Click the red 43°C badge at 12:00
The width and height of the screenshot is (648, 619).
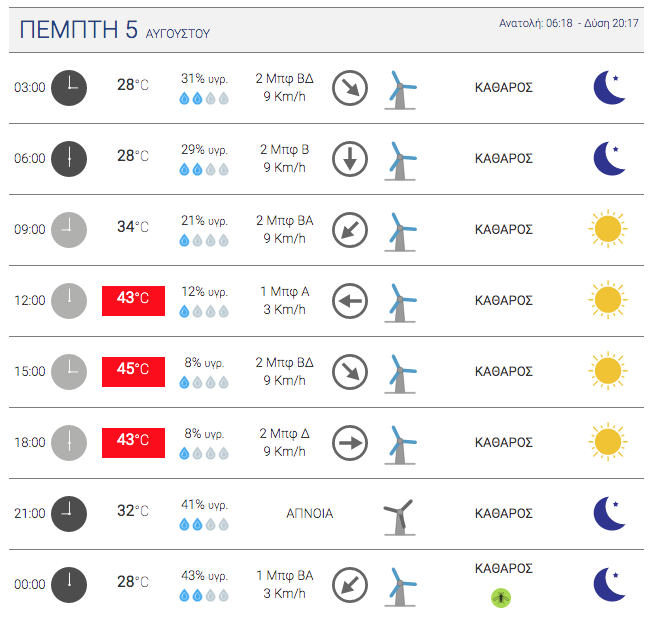coord(133,300)
